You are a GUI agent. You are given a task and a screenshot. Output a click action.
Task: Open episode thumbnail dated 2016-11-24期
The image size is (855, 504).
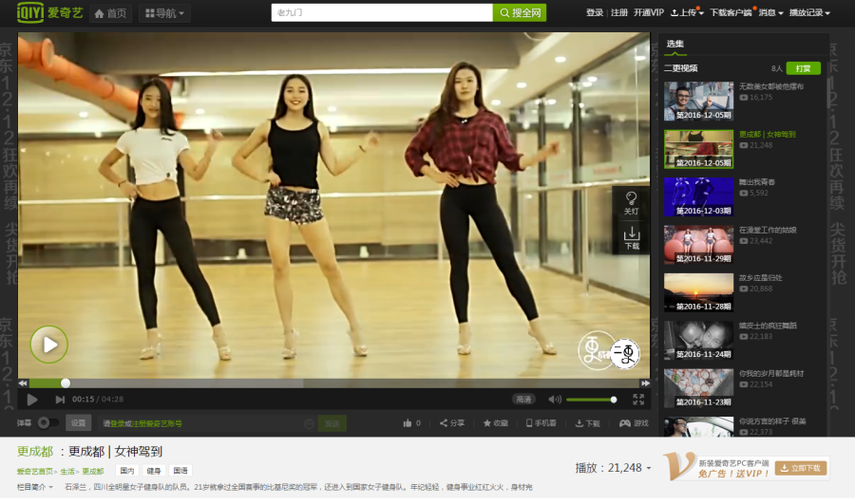click(x=698, y=341)
